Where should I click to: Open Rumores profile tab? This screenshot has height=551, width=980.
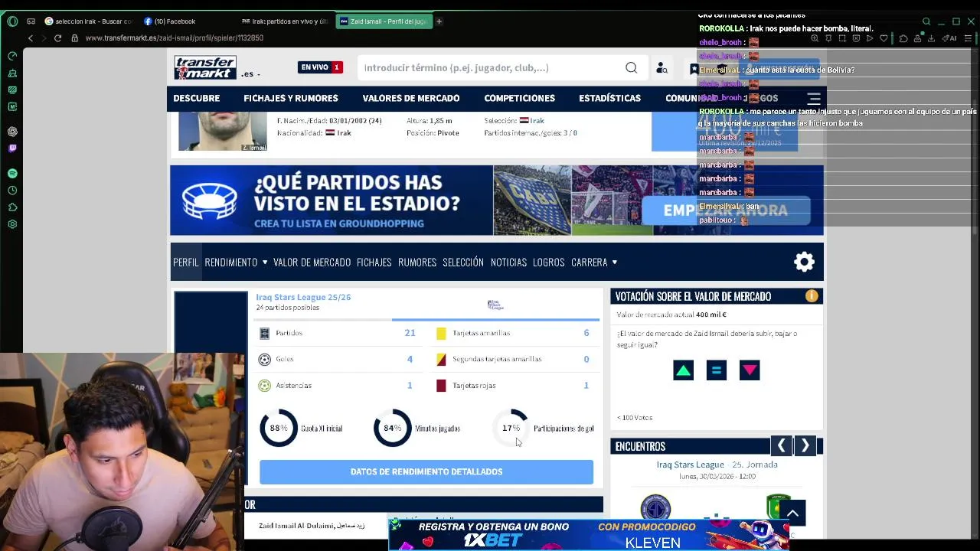click(417, 262)
